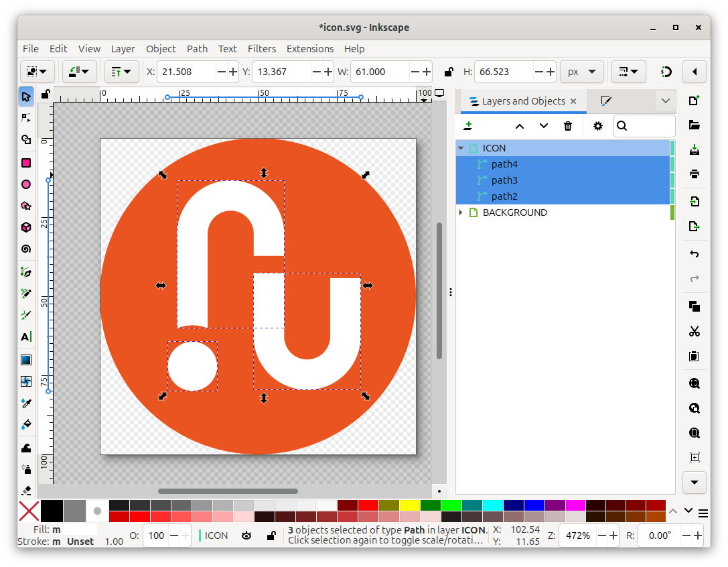Click the Import icon
Image resolution: width=728 pixels, height=567 pixels.
(694, 201)
